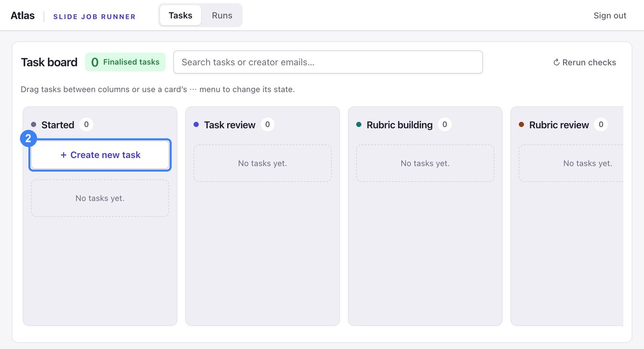Click the empty placeholder in the Started column
The image size is (644, 349).
tap(100, 198)
